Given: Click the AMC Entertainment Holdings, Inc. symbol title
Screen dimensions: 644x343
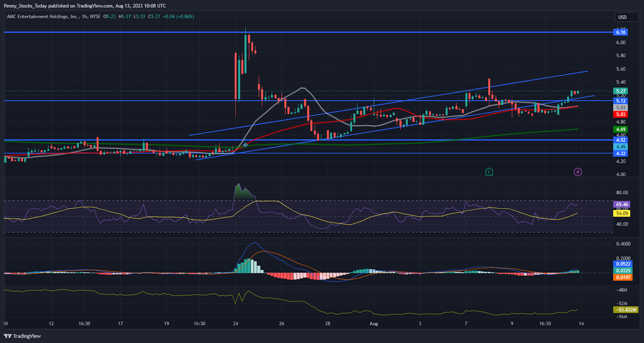Looking at the screenshot, I should pos(43,17).
